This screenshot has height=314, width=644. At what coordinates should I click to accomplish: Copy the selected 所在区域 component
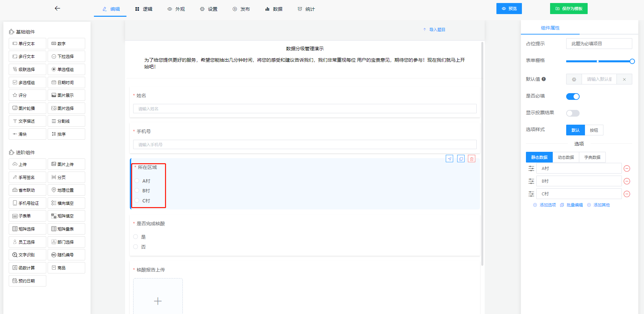461,159
